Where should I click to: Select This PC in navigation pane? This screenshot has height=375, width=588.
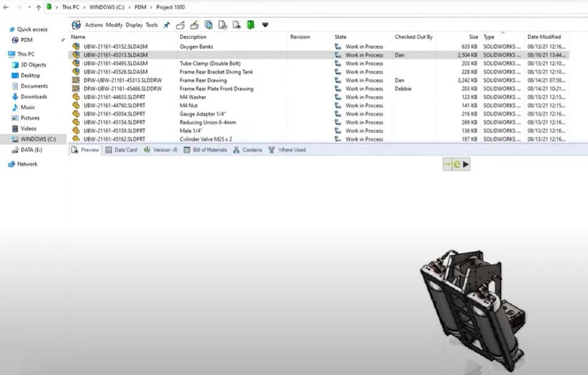coord(26,54)
